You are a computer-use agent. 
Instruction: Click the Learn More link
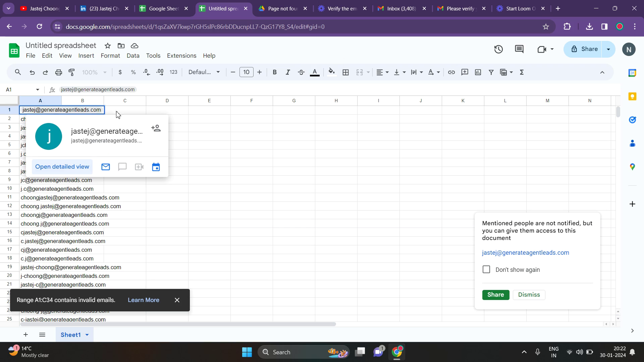(x=143, y=300)
